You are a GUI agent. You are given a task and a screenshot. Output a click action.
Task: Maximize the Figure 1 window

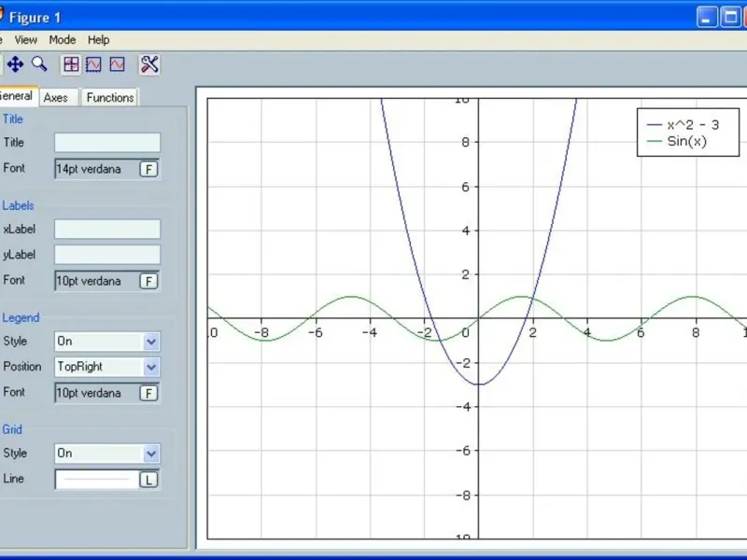pyautogui.click(x=730, y=18)
